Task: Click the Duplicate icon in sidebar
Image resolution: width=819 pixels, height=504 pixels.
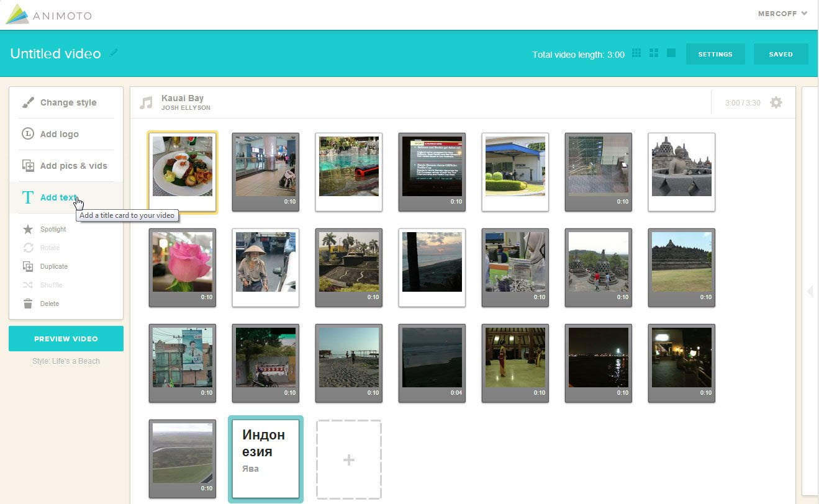Action: [x=28, y=266]
